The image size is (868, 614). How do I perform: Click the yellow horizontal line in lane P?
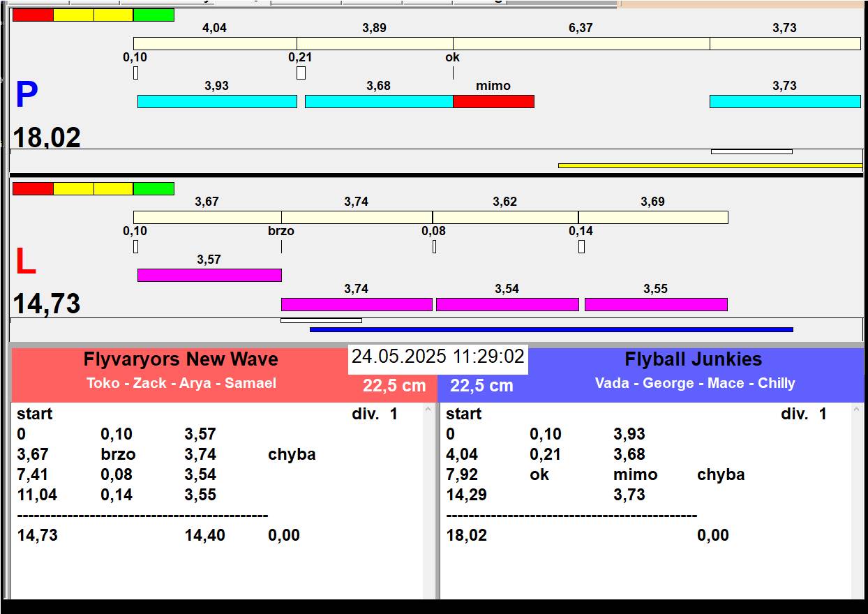coord(710,165)
